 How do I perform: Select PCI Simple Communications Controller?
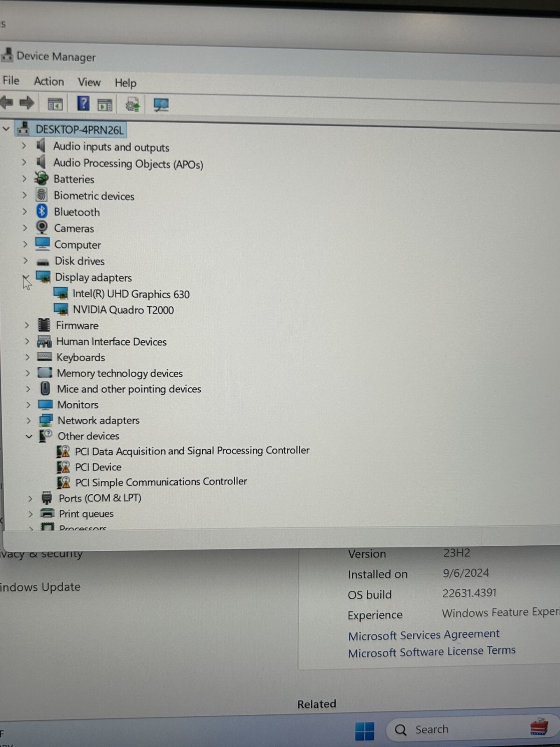coord(161,482)
